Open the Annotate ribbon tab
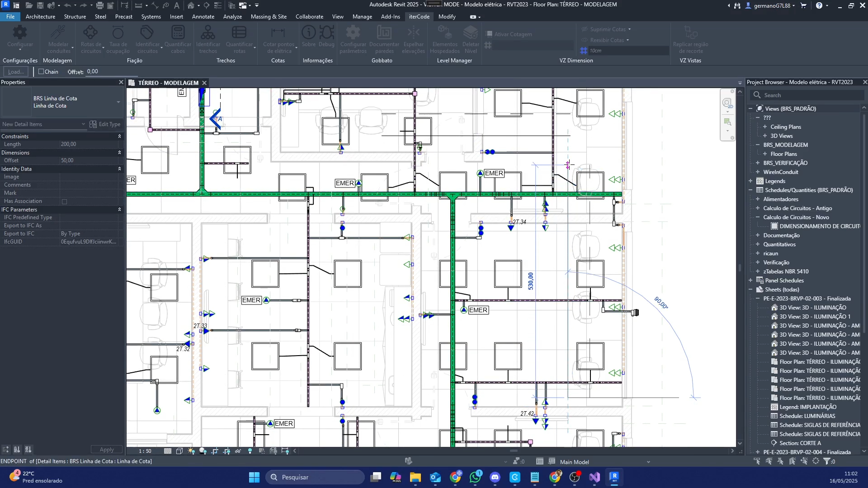 [203, 17]
